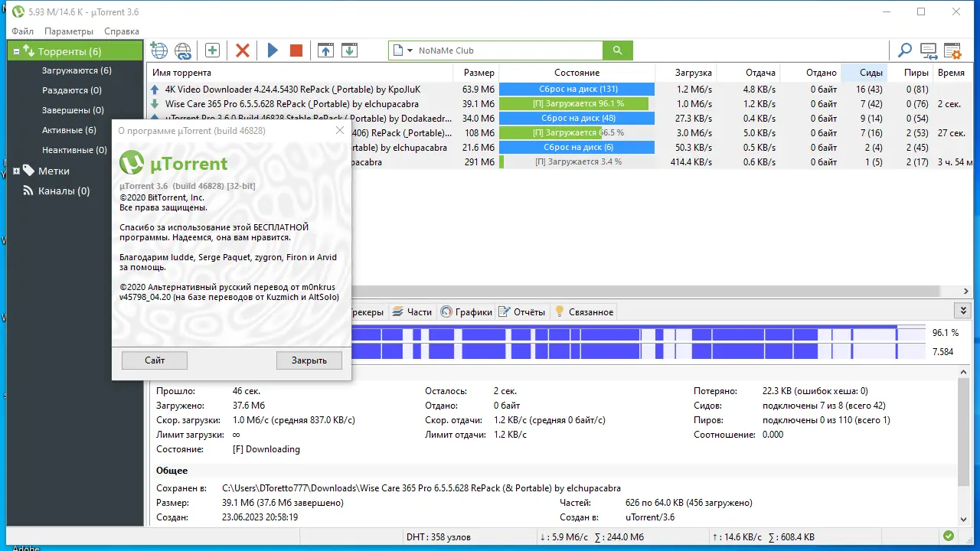The width and height of the screenshot is (980, 551).
Task: Switch to the Графики tab
Action: click(x=466, y=311)
